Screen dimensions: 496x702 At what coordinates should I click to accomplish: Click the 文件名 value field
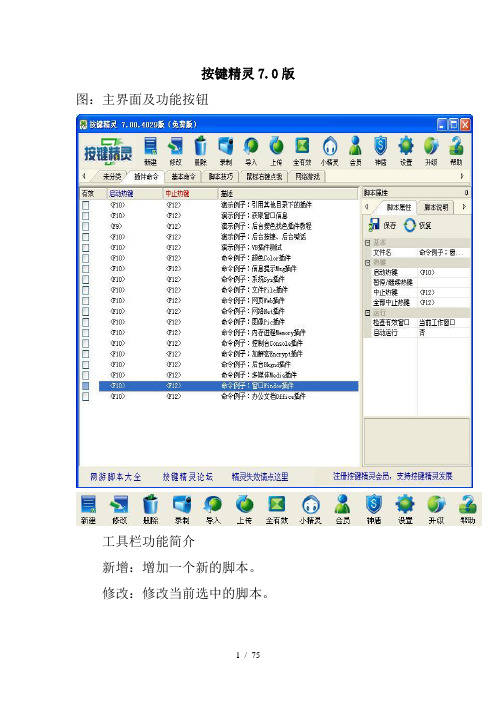(443, 253)
